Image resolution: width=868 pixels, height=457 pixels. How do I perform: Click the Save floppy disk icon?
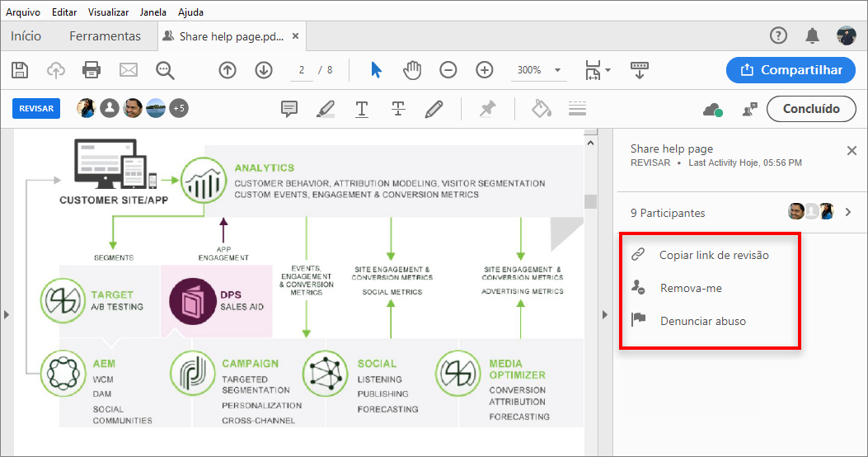tap(20, 70)
